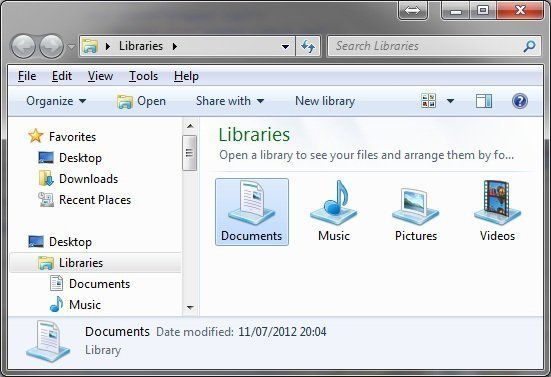This screenshot has height=377, width=551.
Task: Select the Music library icon
Action: 334,212
